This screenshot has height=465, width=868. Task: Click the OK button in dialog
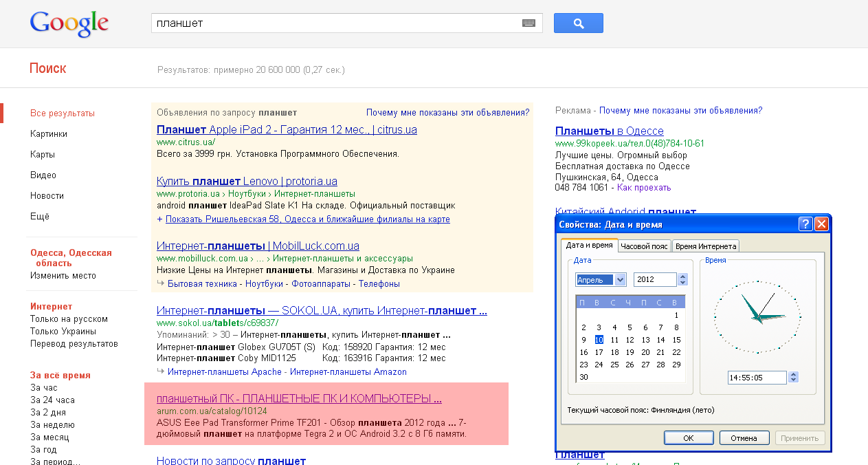(x=689, y=437)
